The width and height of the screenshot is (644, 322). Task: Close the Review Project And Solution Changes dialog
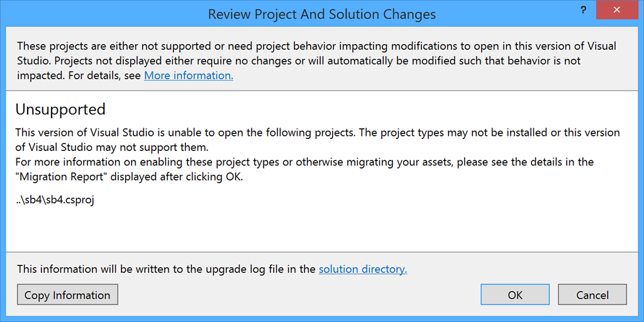(616, 10)
